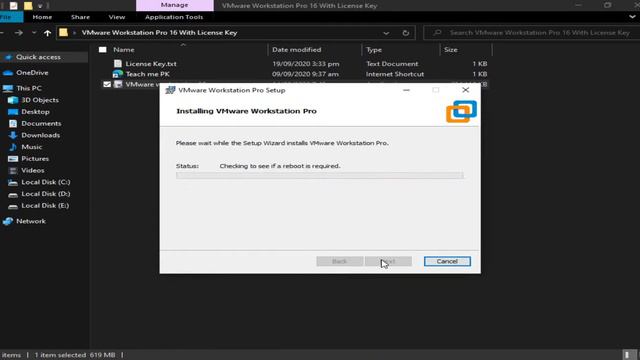The height and width of the screenshot is (360, 640).
Task: Click the OneDrive cloud icon
Action: (x=8, y=73)
